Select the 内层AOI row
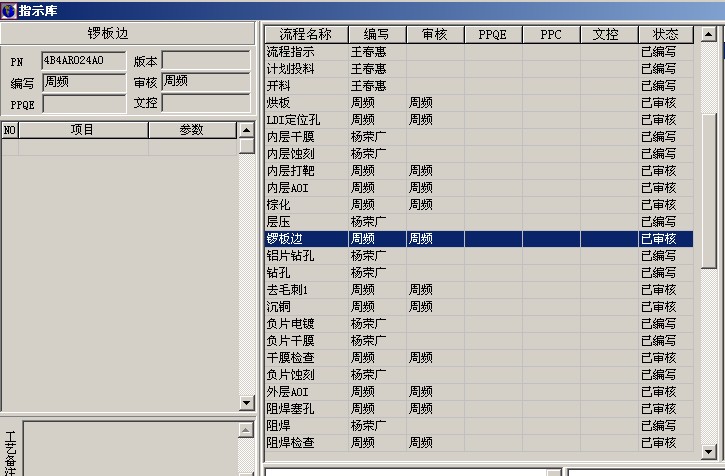Image resolution: width=725 pixels, height=476 pixels. [x=479, y=188]
